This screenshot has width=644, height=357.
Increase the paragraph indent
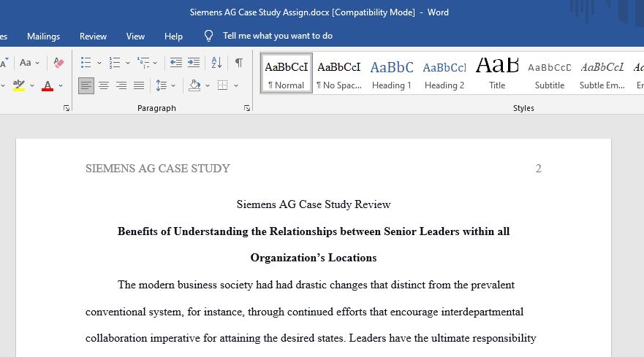point(194,63)
